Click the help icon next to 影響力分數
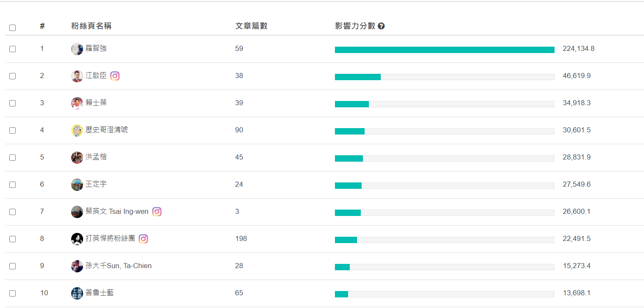Viewport: 644px width, 308px height. coord(381,26)
